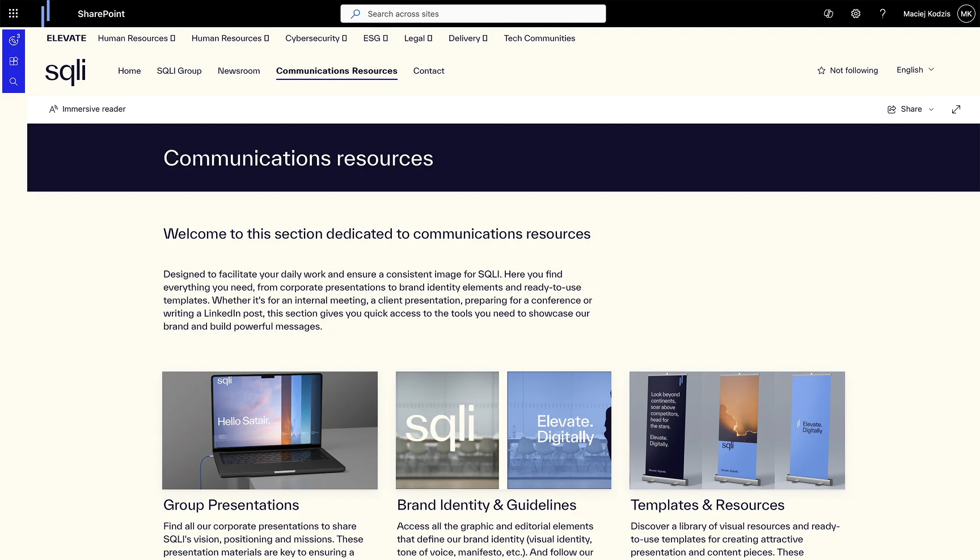Open the Newsroom tab
The height and width of the screenshot is (560, 980).
pos(239,71)
